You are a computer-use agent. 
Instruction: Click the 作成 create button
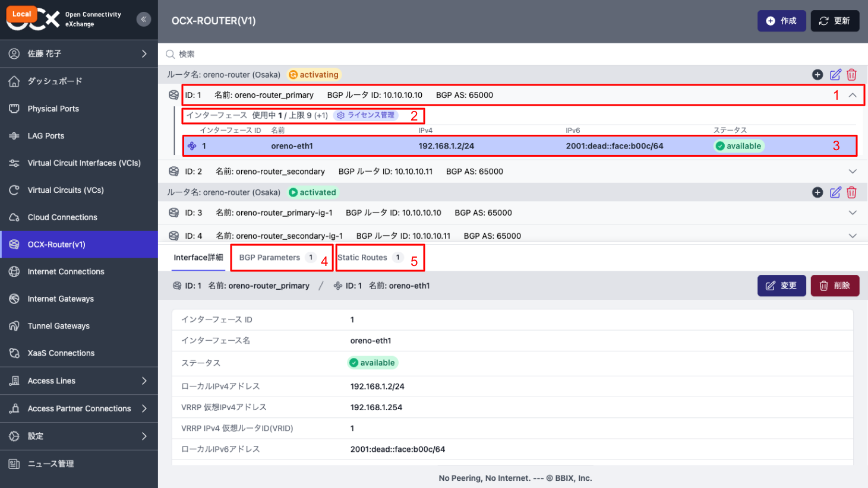(x=781, y=21)
